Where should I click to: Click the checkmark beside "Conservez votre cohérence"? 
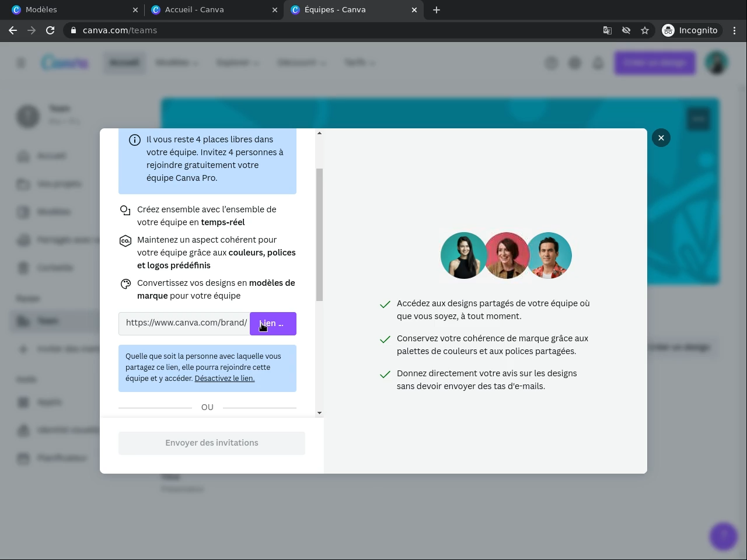coord(385,339)
